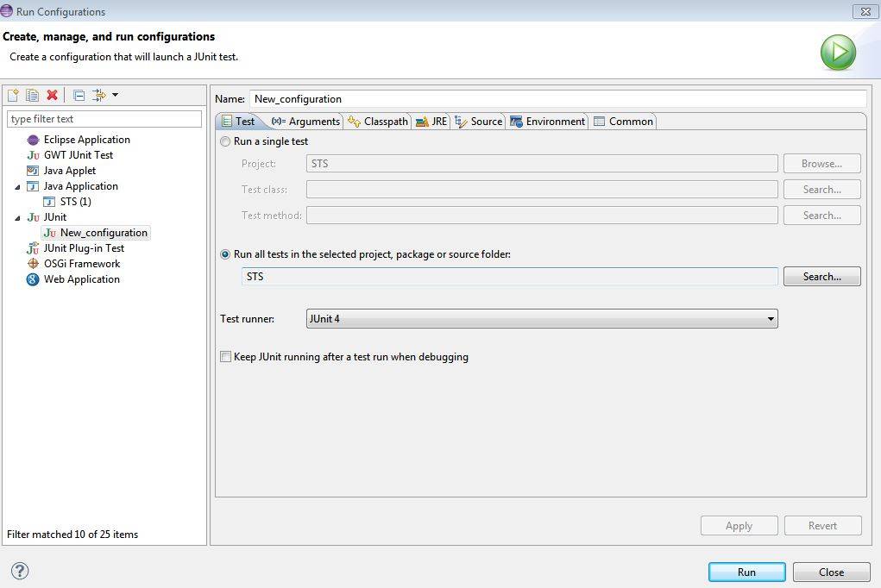Select the Web Application configuration type
Viewport: 881px width, 588px height.
click(x=81, y=279)
